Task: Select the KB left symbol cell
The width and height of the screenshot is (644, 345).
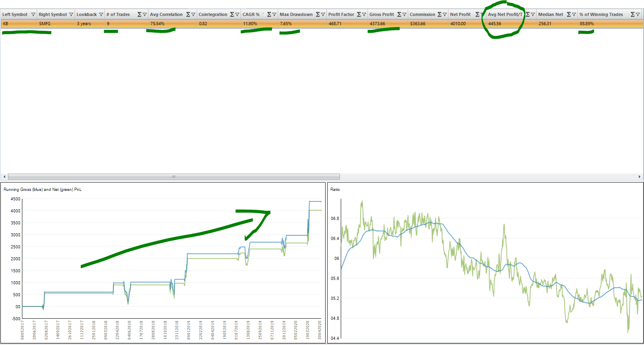Action: pos(19,24)
